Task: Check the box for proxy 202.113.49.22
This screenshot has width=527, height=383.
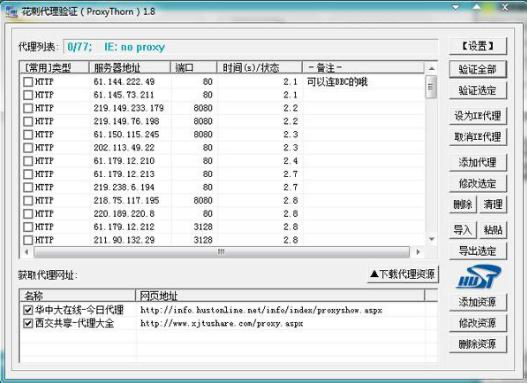Action: coord(28,148)
